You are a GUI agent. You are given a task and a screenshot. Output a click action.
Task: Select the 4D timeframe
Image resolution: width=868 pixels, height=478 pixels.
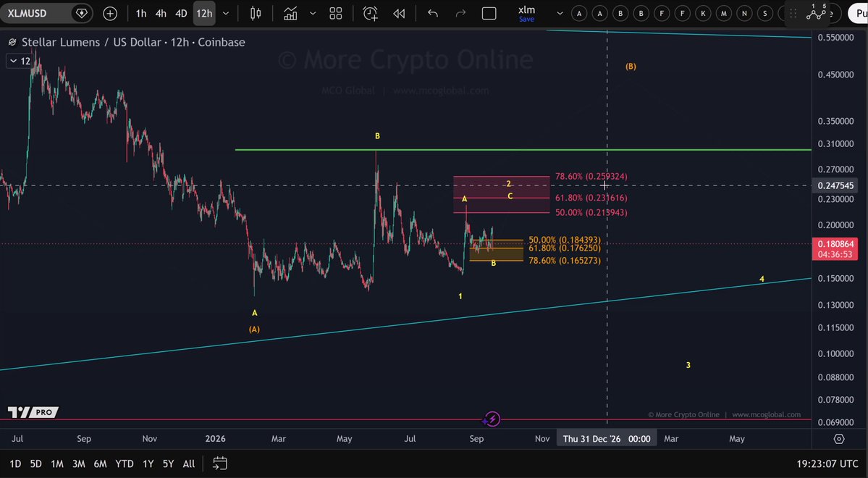[x=181, y=13]
